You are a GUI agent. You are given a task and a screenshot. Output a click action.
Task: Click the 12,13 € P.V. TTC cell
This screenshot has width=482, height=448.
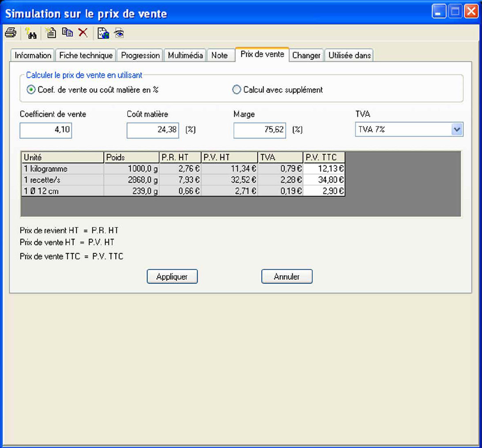[x=324, y=168]
